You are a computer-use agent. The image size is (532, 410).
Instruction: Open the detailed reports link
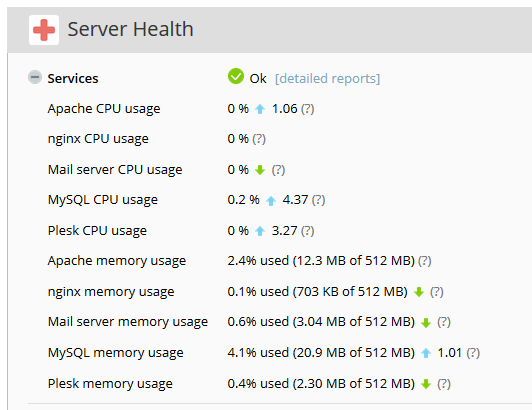[327, 78]
